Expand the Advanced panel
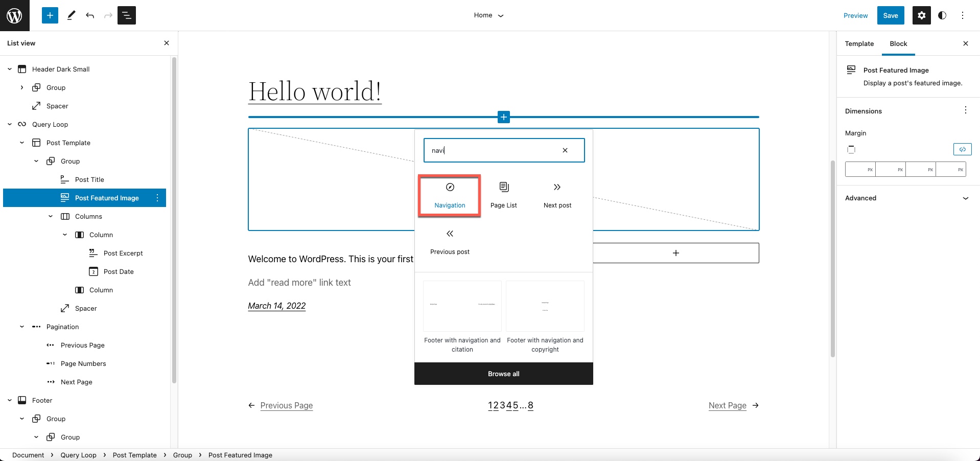The width and height of the screenshot is (980, 461). (x=907, y=198)
